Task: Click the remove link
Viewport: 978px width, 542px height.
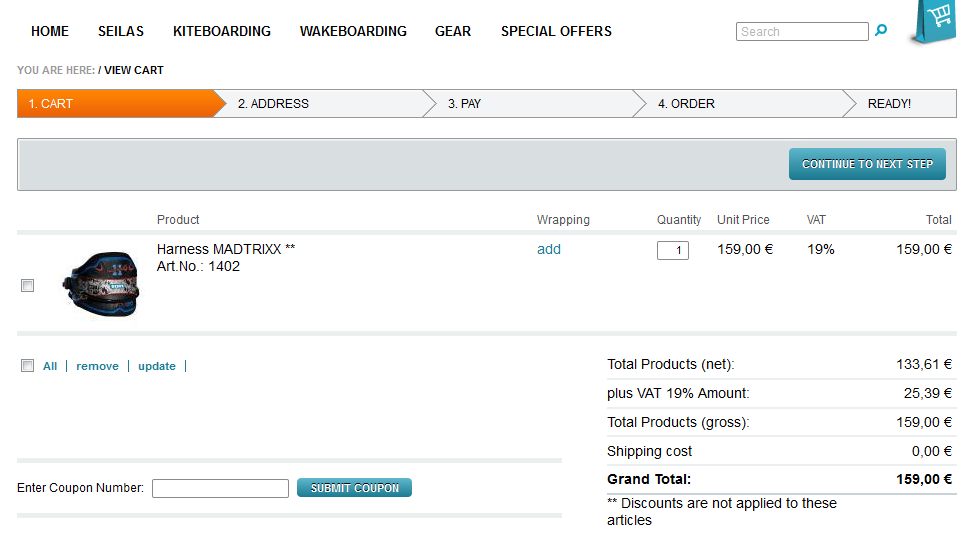Action: tap(97, 366)
